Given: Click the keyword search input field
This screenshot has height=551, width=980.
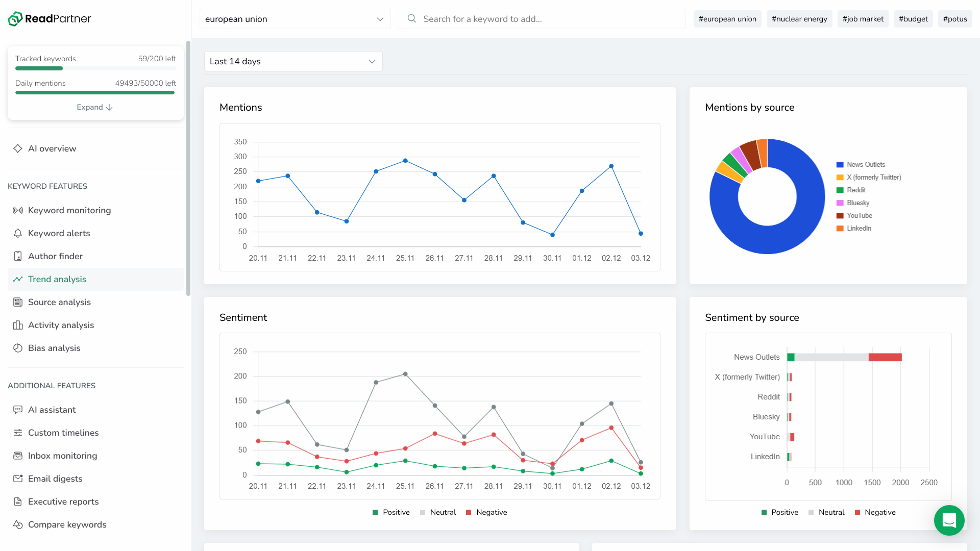Looking at the screenshot, I should 542,19.
